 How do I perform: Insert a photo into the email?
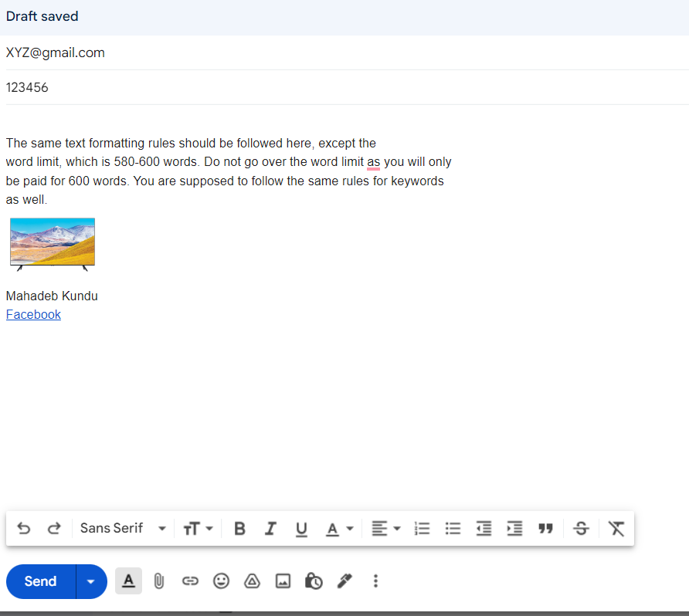click(283, 580)
